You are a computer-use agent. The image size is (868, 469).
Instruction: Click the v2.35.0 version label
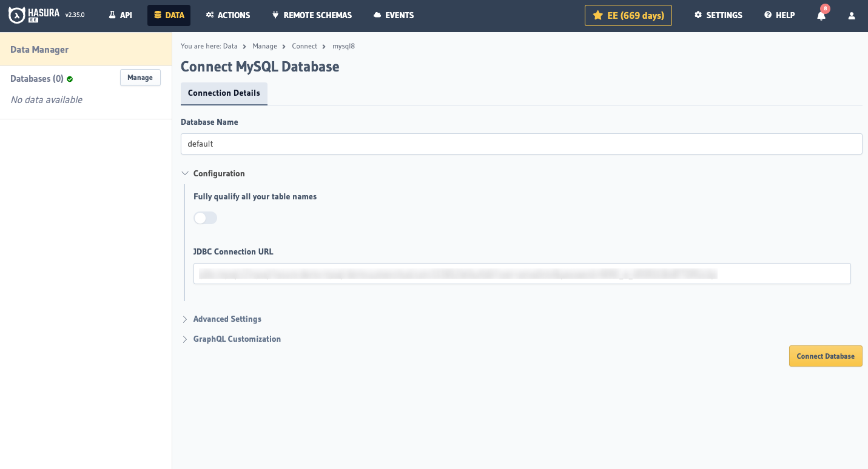tap(75, 15)
